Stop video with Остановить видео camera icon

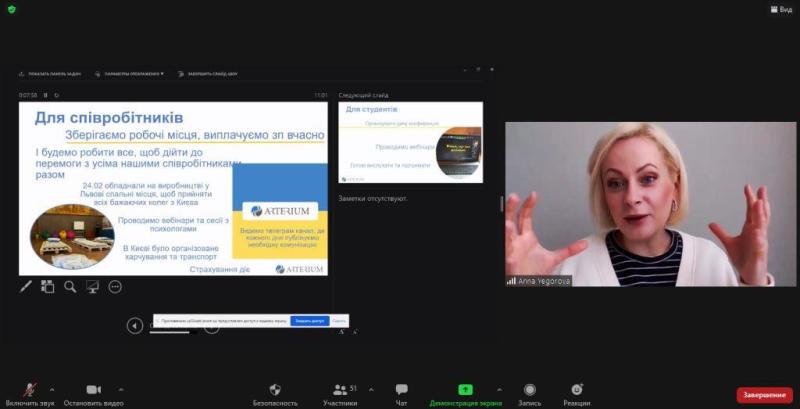93,395
